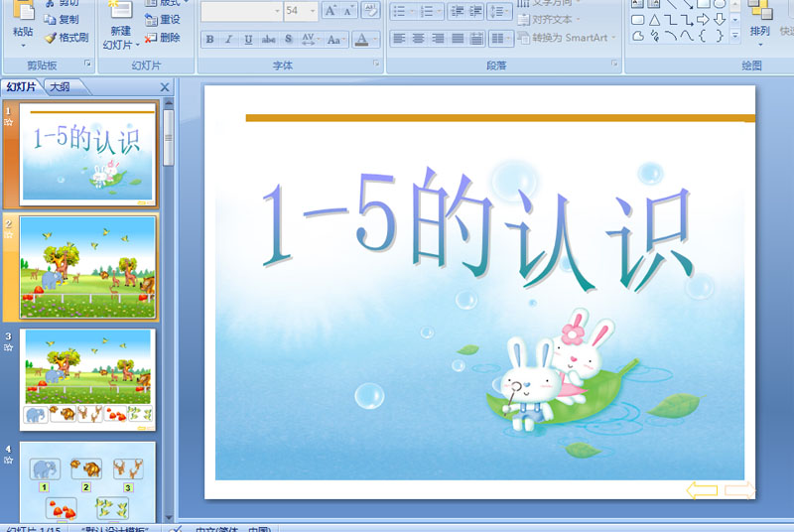This screenshot has height=532, width=794.
Task: Open the font size 54 dropdown
Action: [312, 11]
